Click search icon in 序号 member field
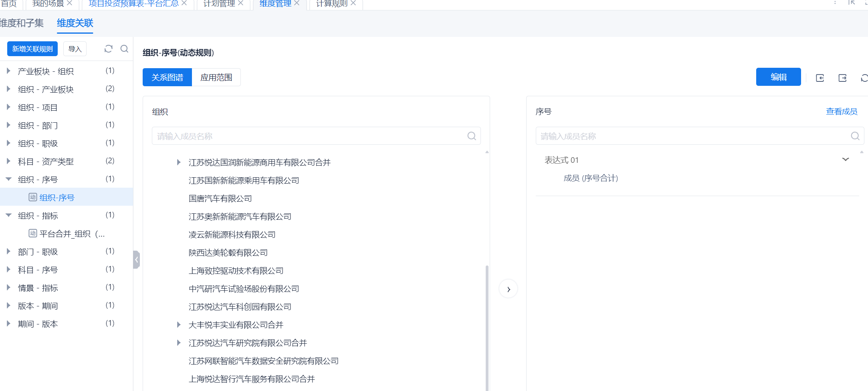The image size is (868, 391). (x=855, y=136)
